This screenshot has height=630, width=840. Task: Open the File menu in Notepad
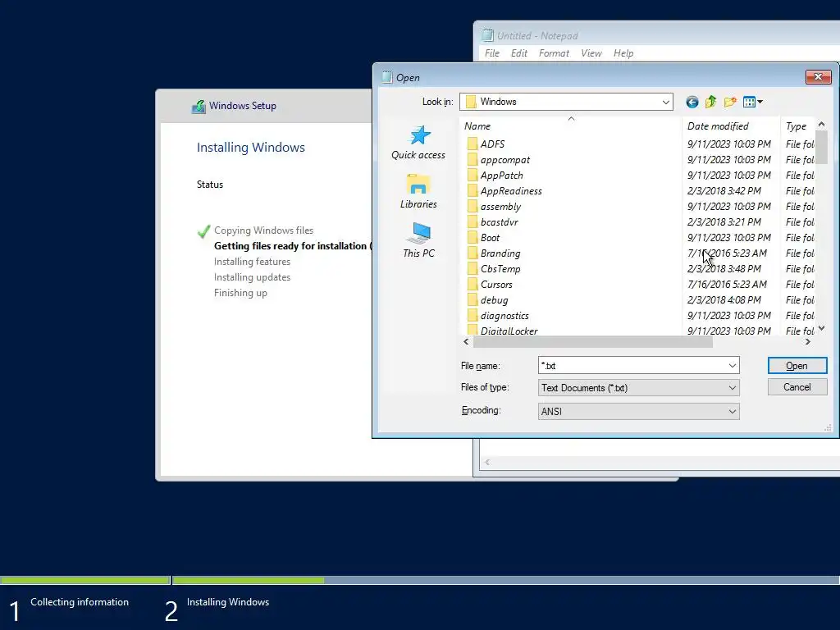pyautogui.click(x=492, y=53)
